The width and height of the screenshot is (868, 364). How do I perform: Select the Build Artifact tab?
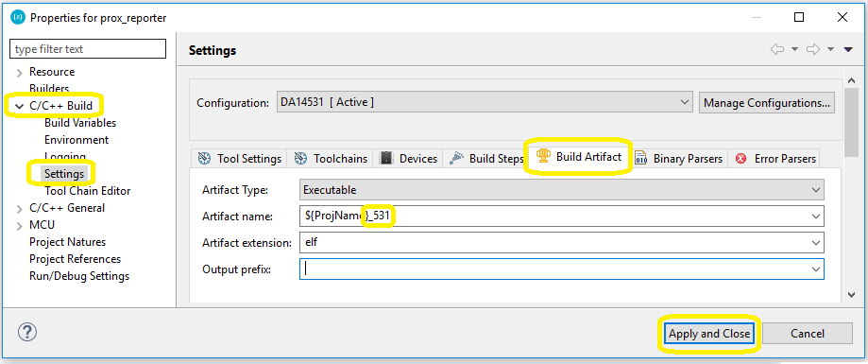coord(579,157)
